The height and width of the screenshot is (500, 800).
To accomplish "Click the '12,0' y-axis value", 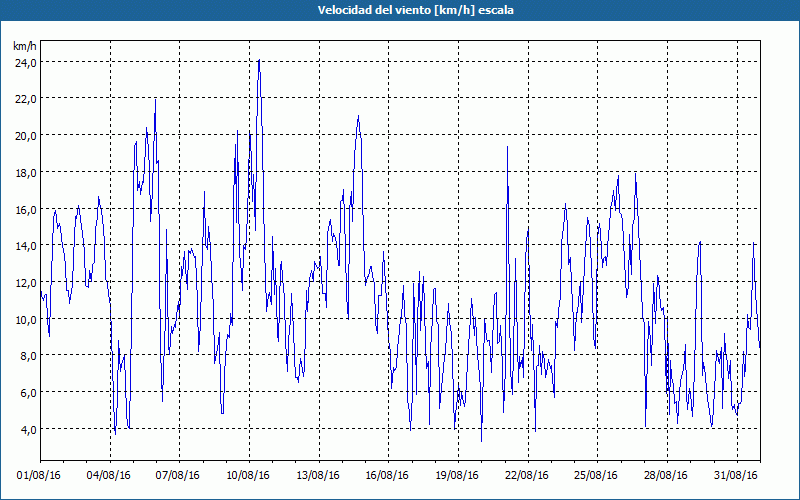I will pos(26,283).
